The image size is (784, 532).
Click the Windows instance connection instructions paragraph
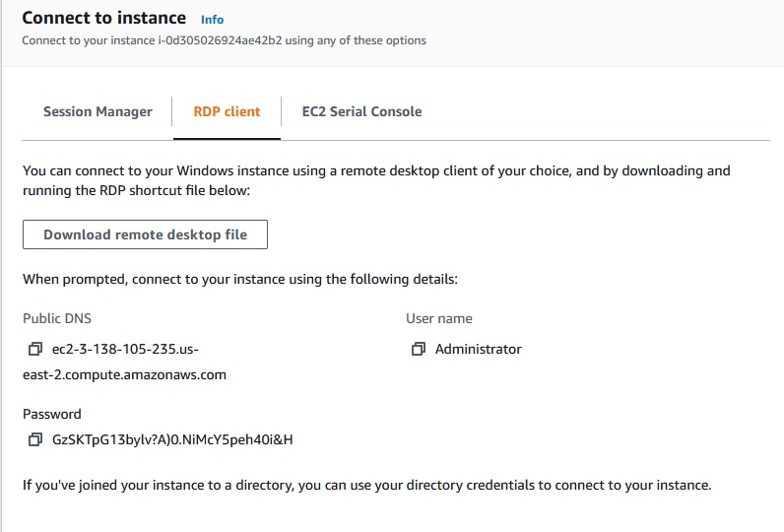coord(376,179)
